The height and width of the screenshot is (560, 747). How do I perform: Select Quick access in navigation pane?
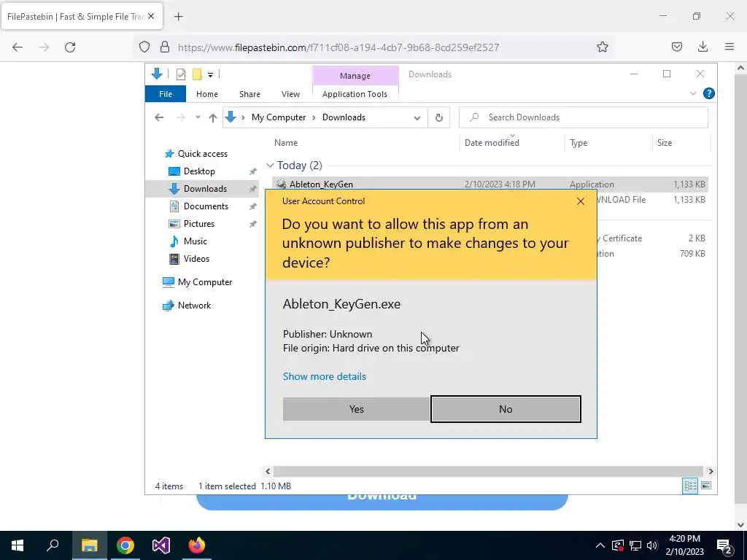(x=203, y=154)
